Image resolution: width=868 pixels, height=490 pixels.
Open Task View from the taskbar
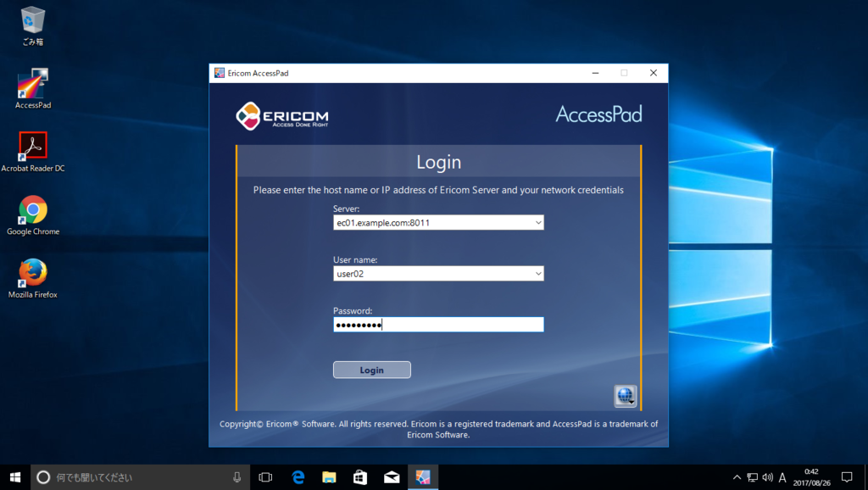pyautogui.click(x=265, y=477)
